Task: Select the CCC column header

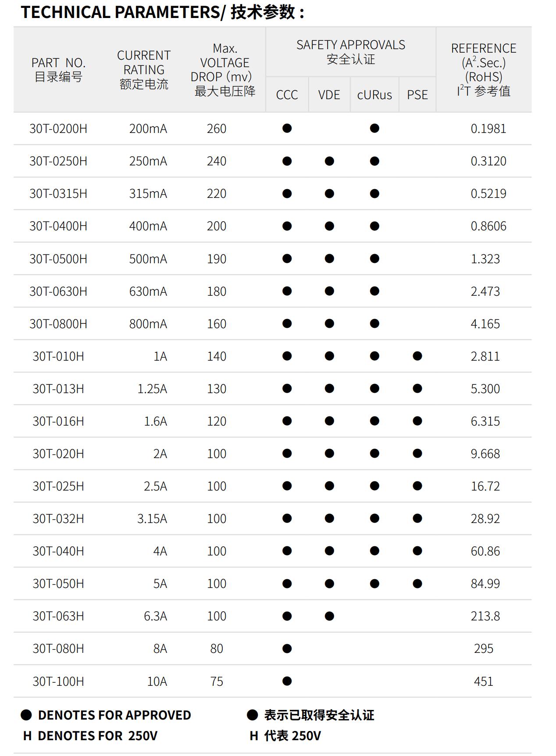Action: [287, 95]
